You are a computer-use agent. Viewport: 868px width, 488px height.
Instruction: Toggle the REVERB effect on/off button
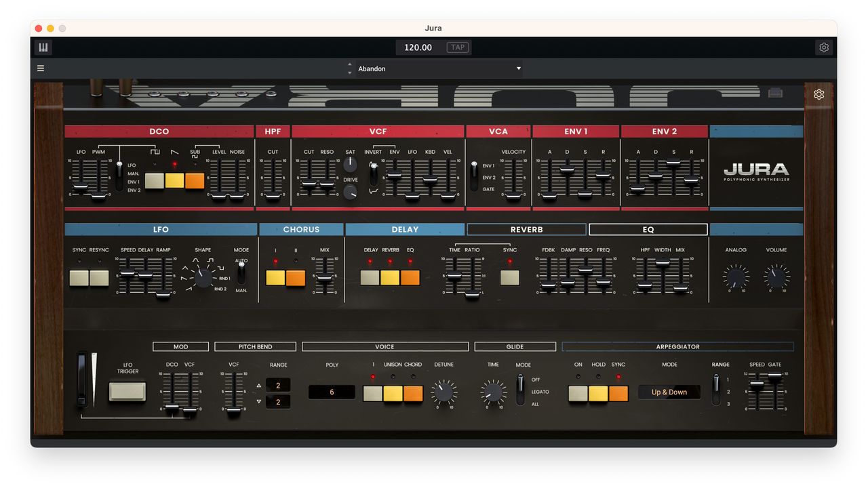point(390,278)
